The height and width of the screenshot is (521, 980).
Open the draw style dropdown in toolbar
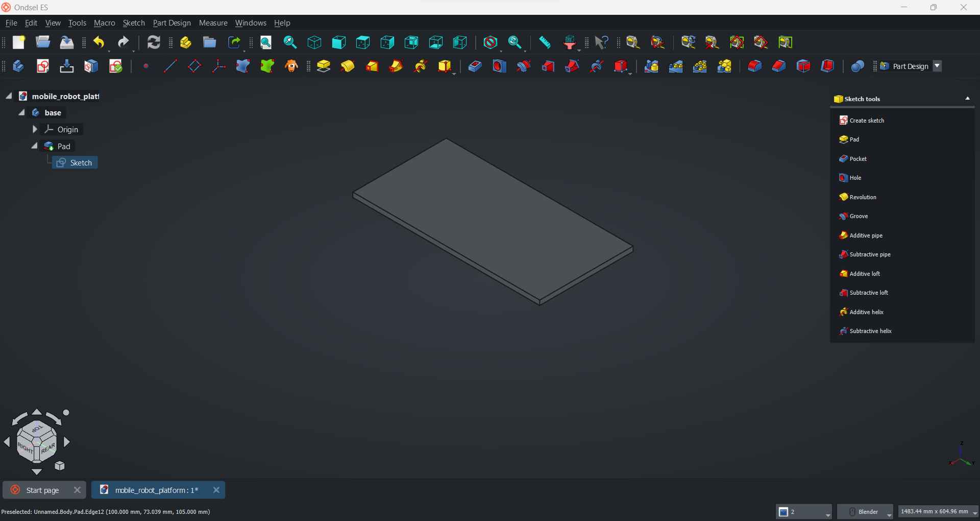tap(501, 50)
